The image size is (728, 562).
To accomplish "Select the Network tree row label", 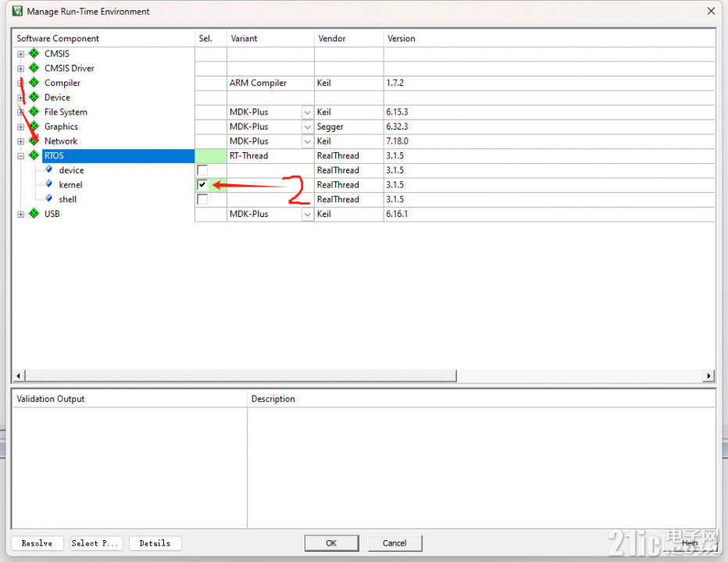I will coord(61,141).
